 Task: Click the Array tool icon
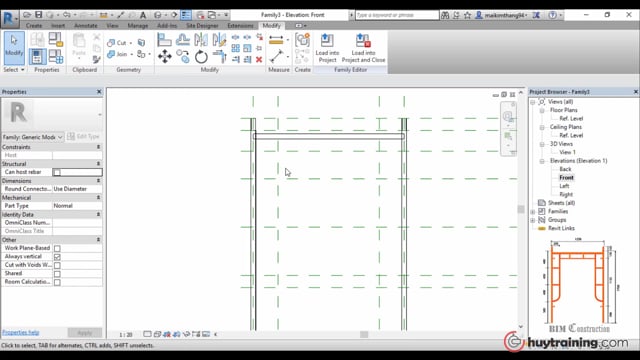click(236, 48)
